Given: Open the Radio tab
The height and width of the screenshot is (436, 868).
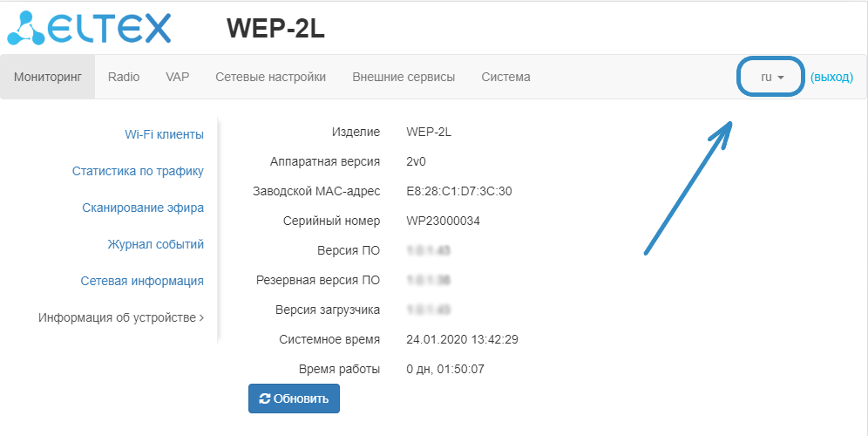Looking at the screenshot, I should (124, 77).
